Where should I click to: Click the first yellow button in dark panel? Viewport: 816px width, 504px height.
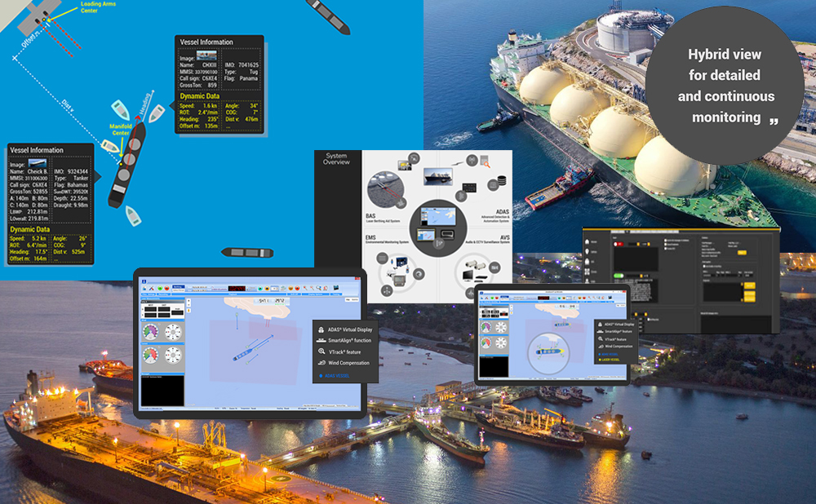[x=742, y=253]
